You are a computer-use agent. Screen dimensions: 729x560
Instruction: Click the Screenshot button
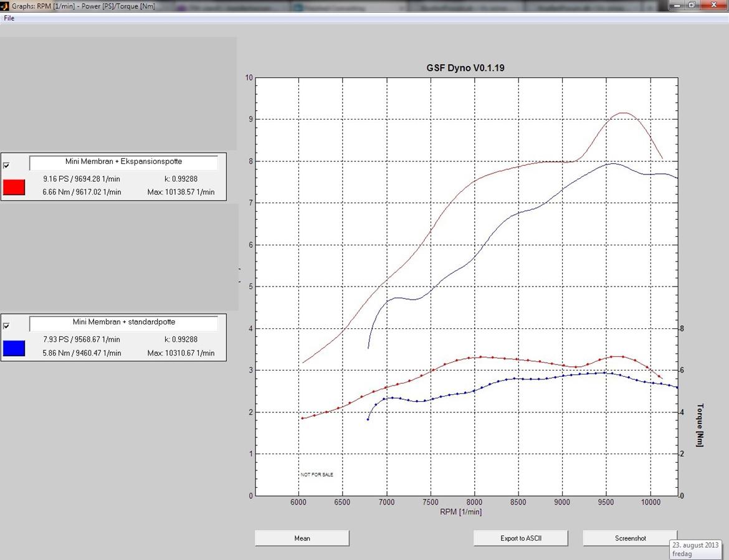(x=629, y=538)
